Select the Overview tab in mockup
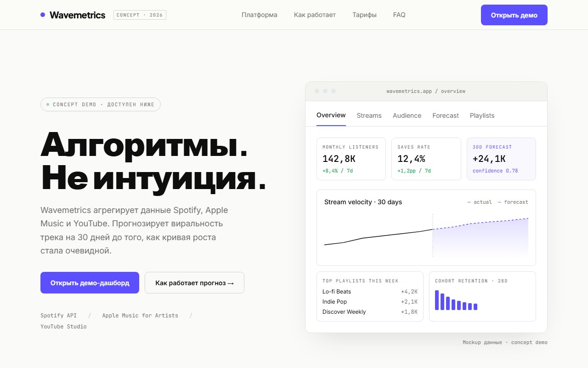Screen dimensions: 588x368 point(331,115)
